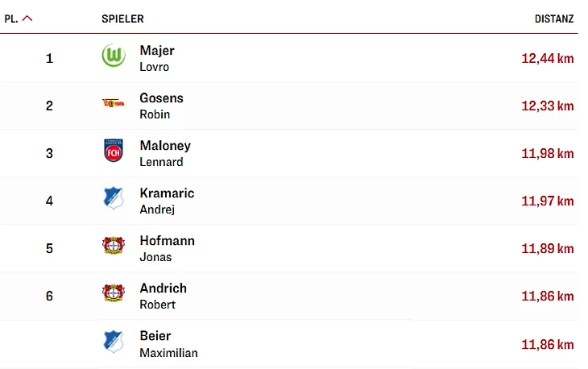Open Maloney Lennard player profile
Image resolution: width=588 pixels, height=369 pixels.
coord(165,153)
